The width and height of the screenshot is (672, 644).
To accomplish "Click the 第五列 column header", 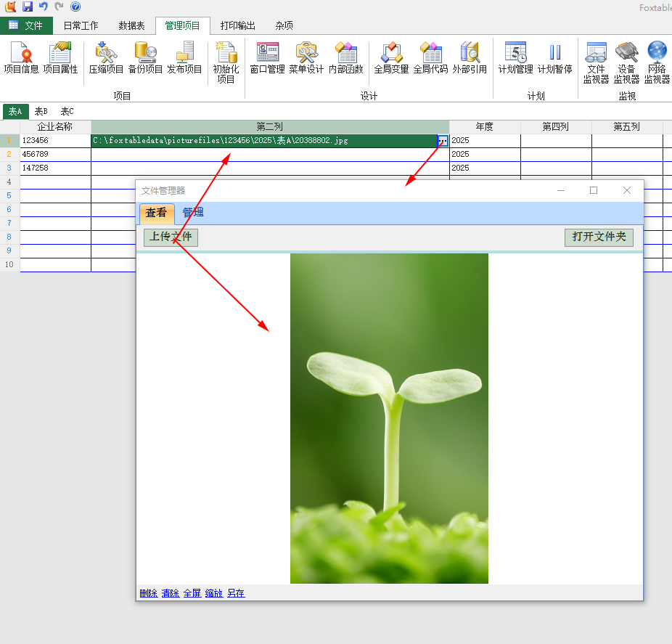I will click(x=627, y=127).
